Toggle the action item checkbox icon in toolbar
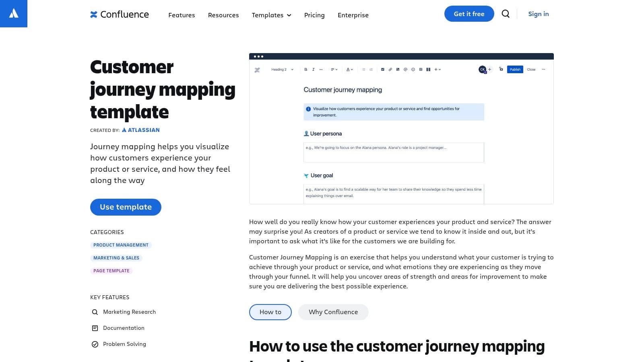The height and width of the screenshot is (362, 644). click(x=382, y=70)
